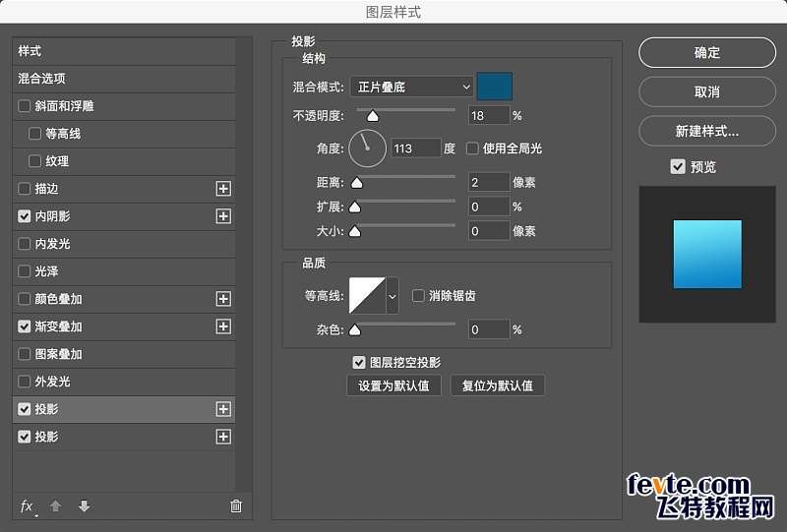Click 角度 value field showing 113

pos(415,148)
